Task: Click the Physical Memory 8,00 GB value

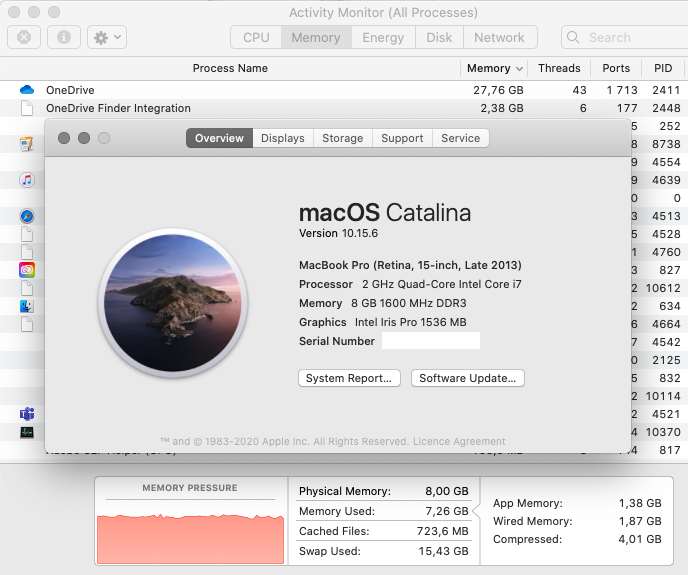Action: (447, 491)
